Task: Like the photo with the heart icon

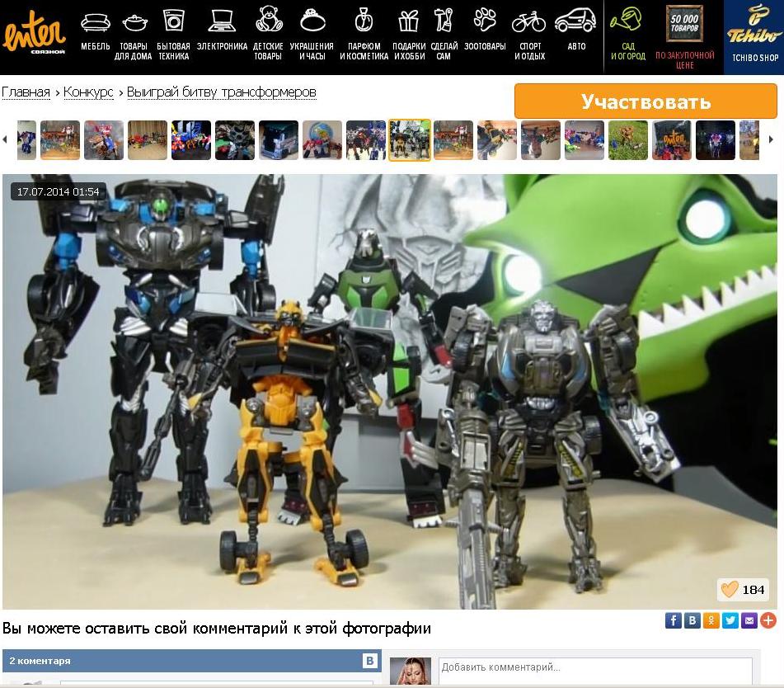Action: [730, 590]
